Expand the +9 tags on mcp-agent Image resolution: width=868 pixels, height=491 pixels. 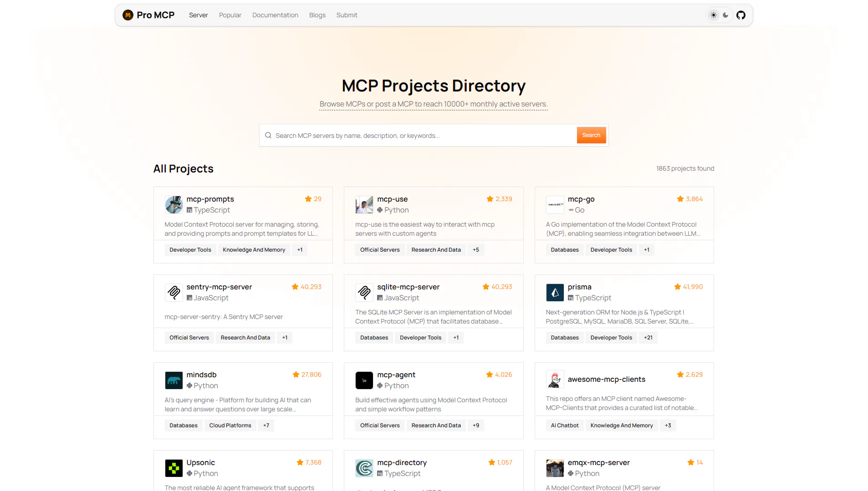click(x=475, y=425)
